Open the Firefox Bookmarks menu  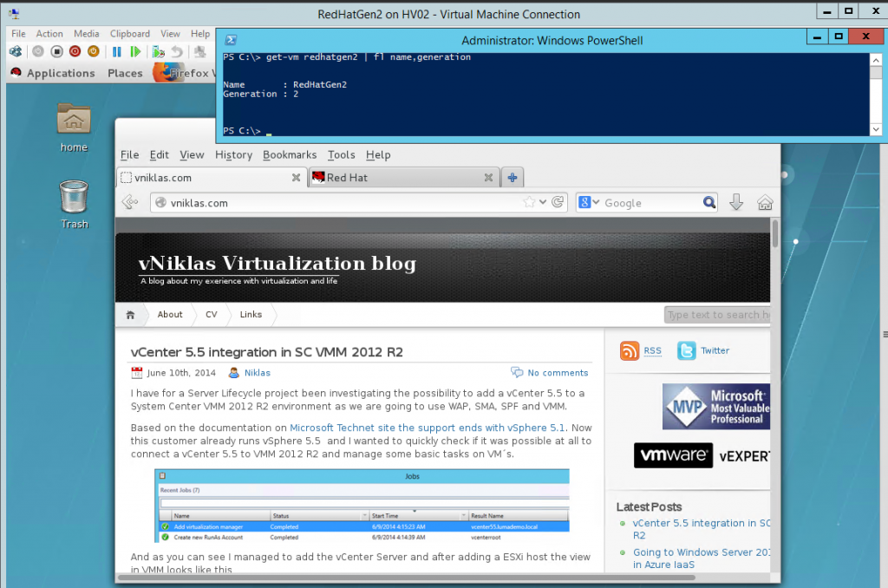point(290,154)
